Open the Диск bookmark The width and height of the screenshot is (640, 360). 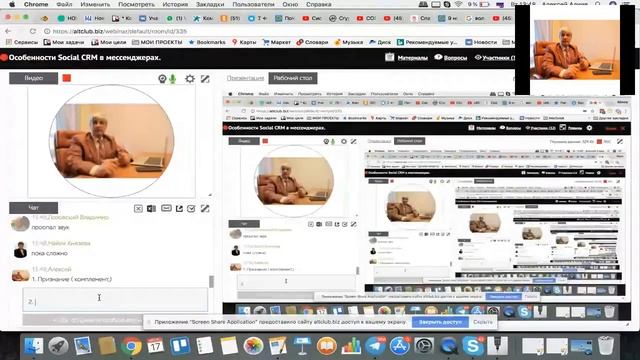pos(380,42)
